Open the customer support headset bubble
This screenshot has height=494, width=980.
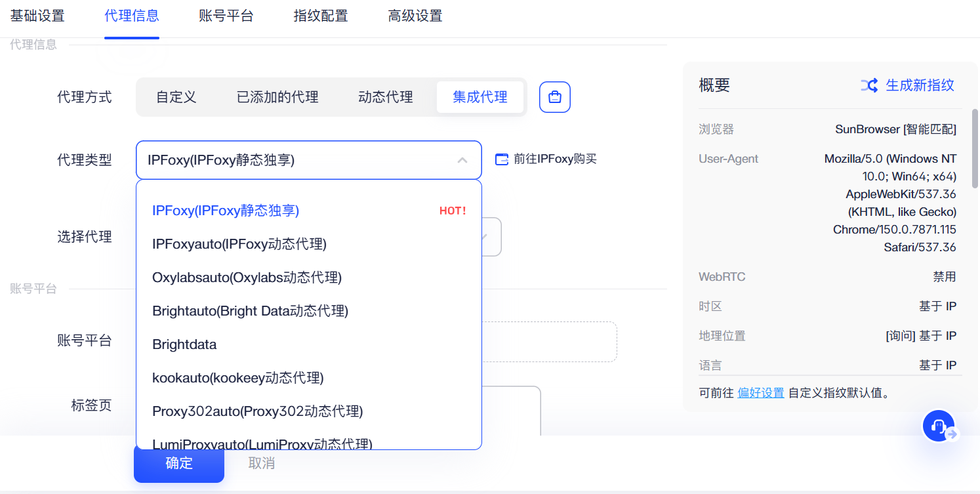[x=939, y=426]
